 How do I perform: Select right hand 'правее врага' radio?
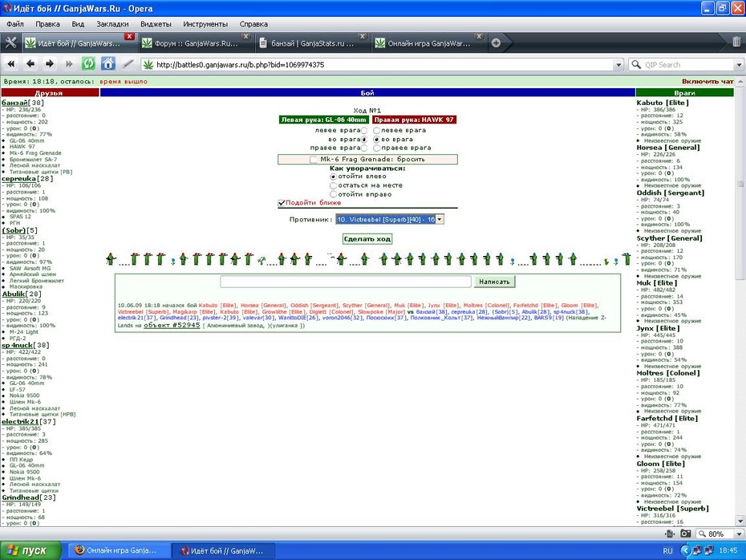click(x=376, y=148)
